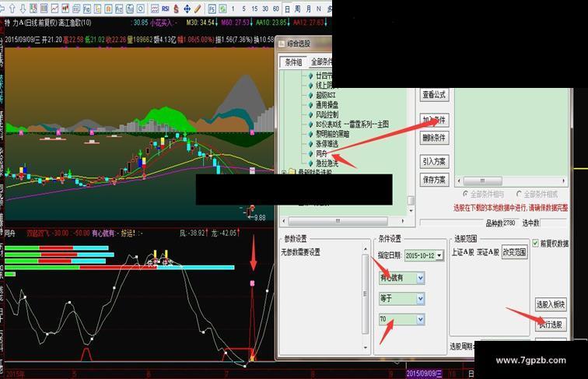Image resolution: width=588 pixels, height=379 pixels.
Task: Select the 60-minute period button
Action: (276, 9)
